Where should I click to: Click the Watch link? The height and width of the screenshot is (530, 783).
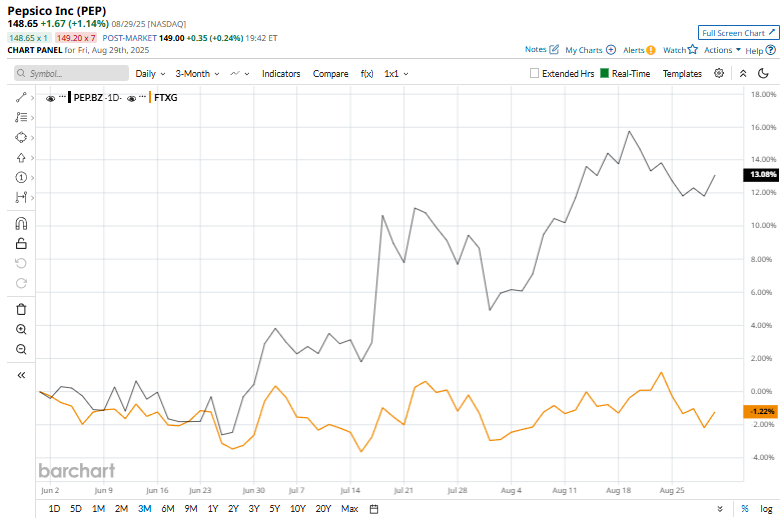[674, 50]
